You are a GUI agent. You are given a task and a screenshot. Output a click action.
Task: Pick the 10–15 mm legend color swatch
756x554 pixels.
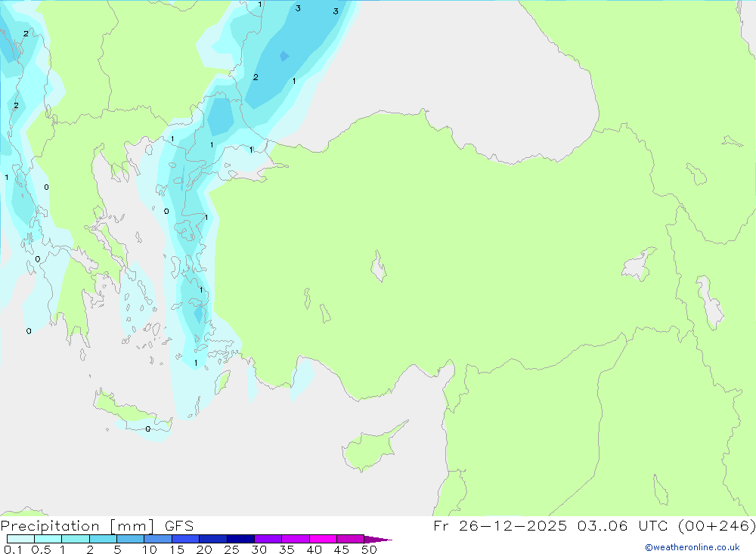(158, 539)
